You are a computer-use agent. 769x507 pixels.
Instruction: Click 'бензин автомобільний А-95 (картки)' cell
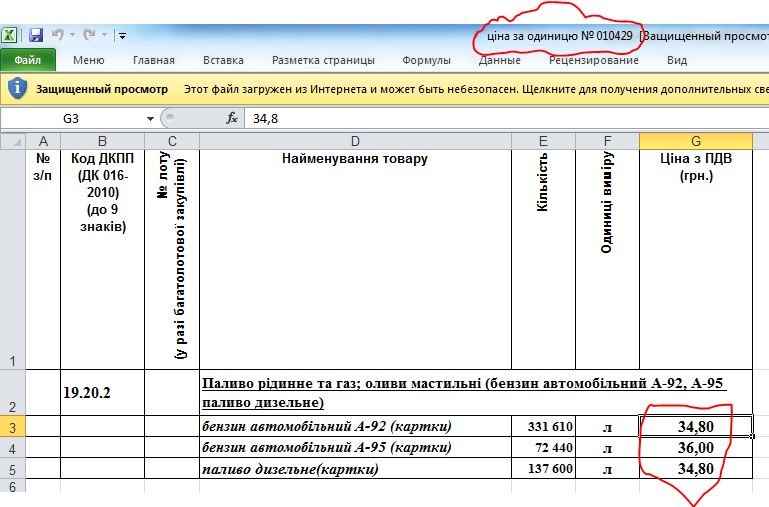pyautogui.click(x=356, y=448)
